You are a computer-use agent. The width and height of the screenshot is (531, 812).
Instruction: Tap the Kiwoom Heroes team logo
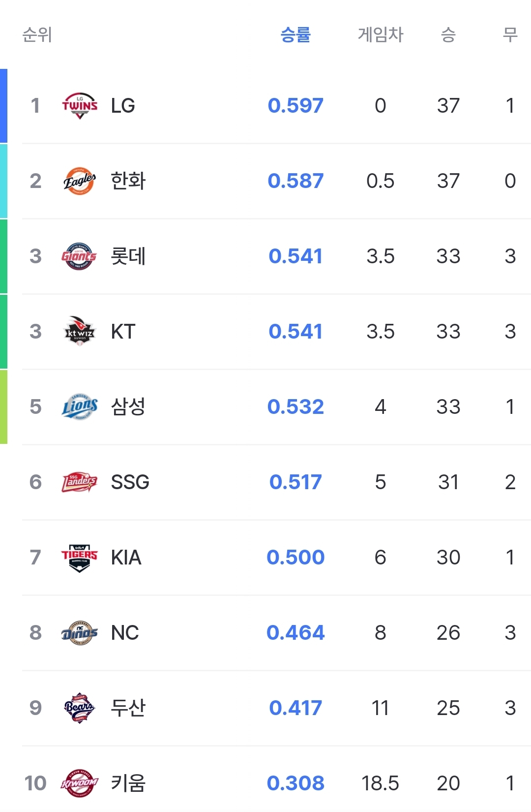[80, 783]
